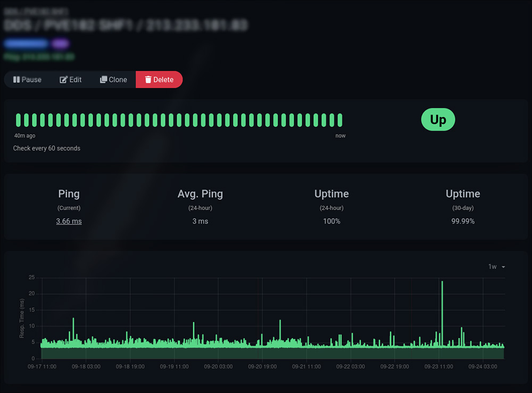Click the trash icon on the Delete button
532x393 pixels.
[147, 80]
